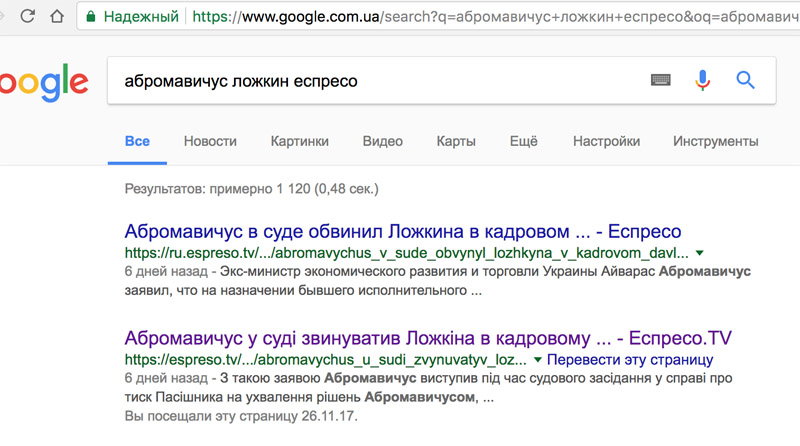Expand dropdown arrow beside espreso.tv URL

(538, 358)
